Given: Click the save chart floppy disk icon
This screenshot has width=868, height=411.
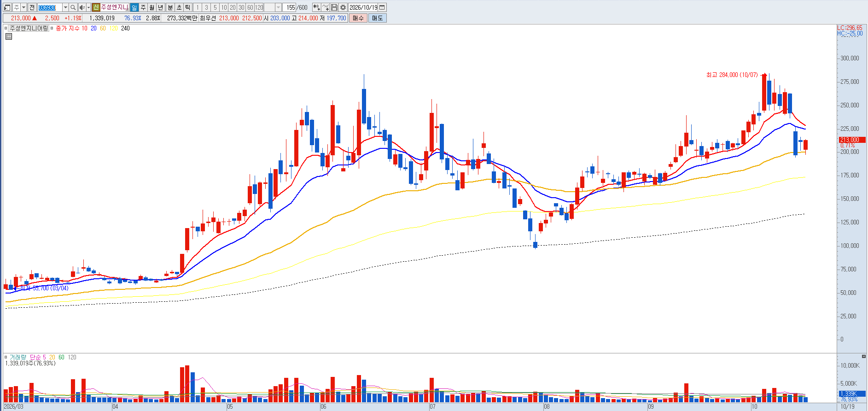Looking at the screenshot, I should click(335, 7).
